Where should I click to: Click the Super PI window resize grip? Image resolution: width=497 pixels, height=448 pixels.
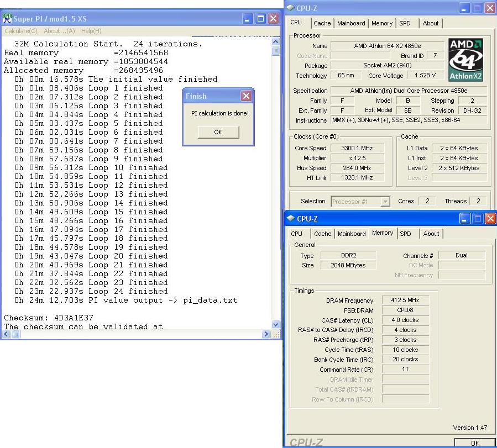(x=276, y=335)
